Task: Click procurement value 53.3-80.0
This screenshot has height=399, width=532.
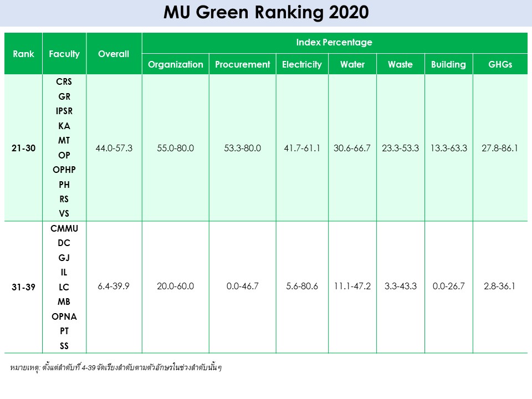Action: (242, 148)
